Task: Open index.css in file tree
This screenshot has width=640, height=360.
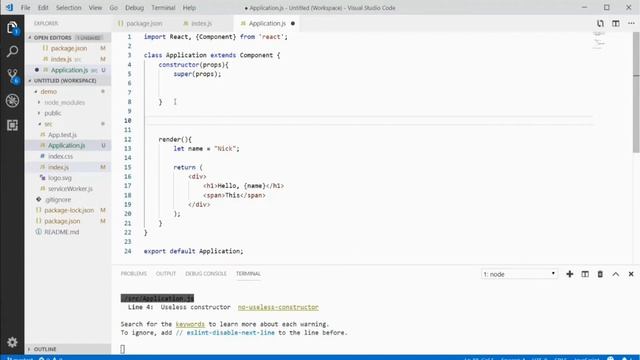Action: pyautogui.click(x=60, y=156)
